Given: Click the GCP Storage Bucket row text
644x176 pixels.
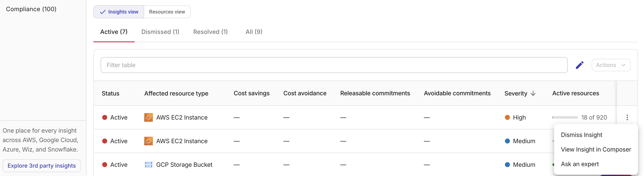Looking at the screenshot, I should (x=184, y=165).
